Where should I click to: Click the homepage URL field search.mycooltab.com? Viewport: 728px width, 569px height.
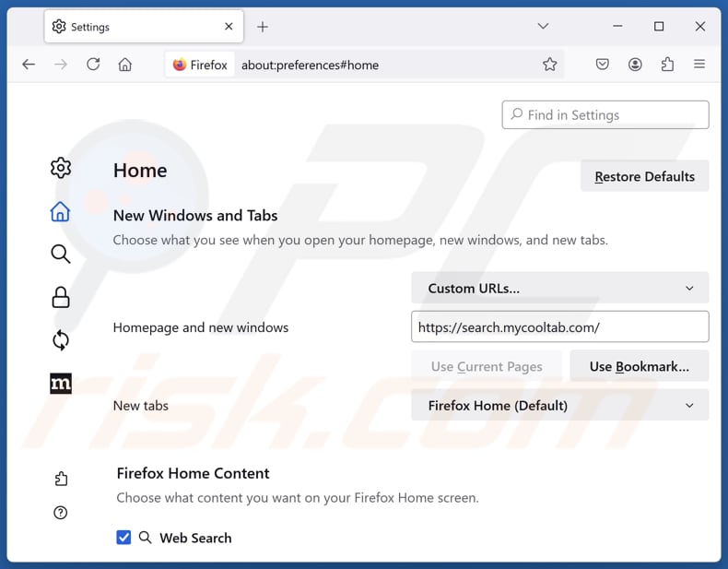coord(560,327)
